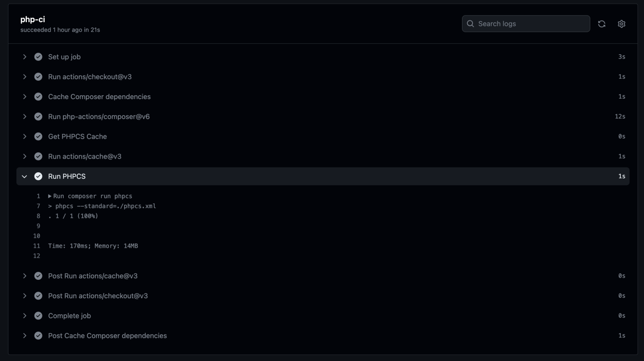Click log line number 11

[37, 246]
